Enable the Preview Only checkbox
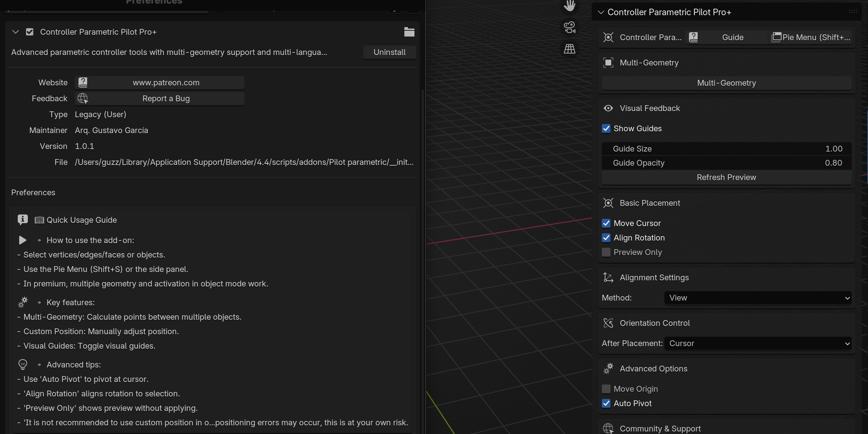Image resolution: width=868 pixels, height=434 pixels. pyautogui.click(x=606, y=252)
